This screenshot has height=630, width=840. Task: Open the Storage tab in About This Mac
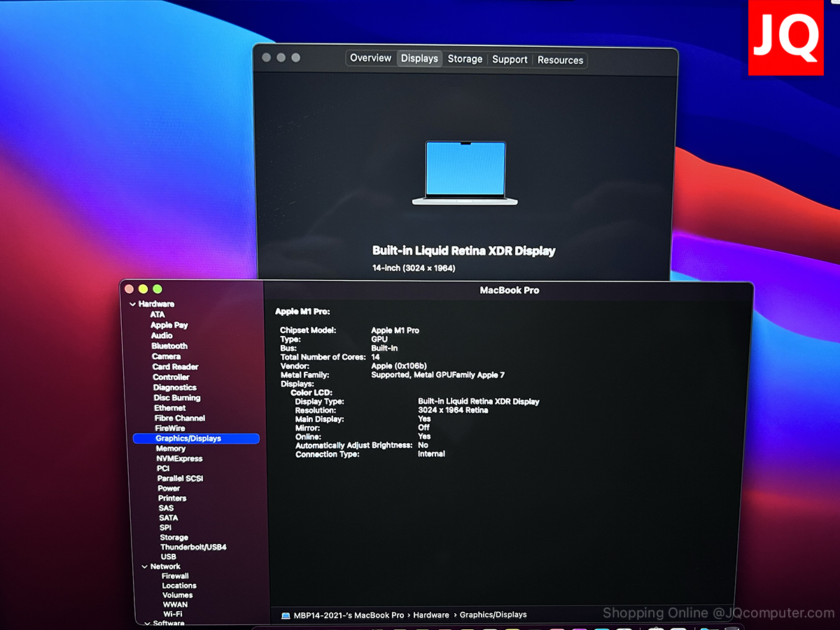[x=465, y=59]
